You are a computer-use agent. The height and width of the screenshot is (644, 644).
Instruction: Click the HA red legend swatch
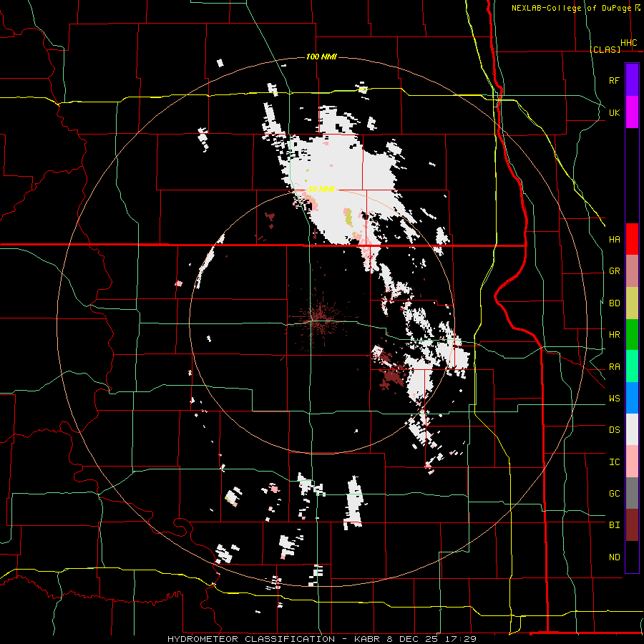tap(632, 239)
